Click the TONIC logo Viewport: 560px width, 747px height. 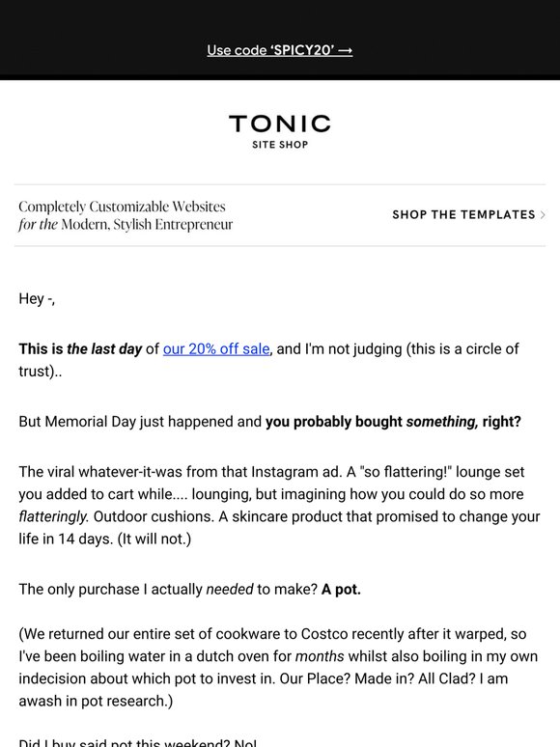coord(280,124)
